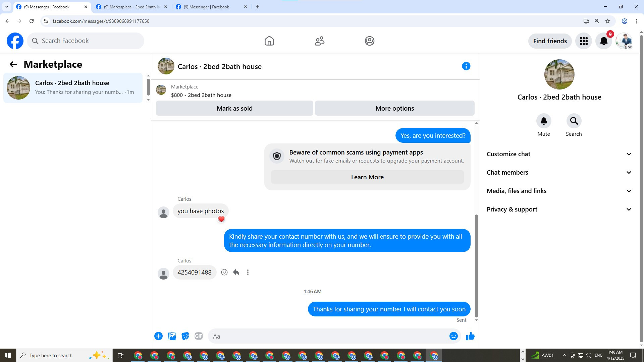This screenshot has width=644, height=362.
Task: Click the 'Kindly share your contact number' message
Action: click(347, 241)
